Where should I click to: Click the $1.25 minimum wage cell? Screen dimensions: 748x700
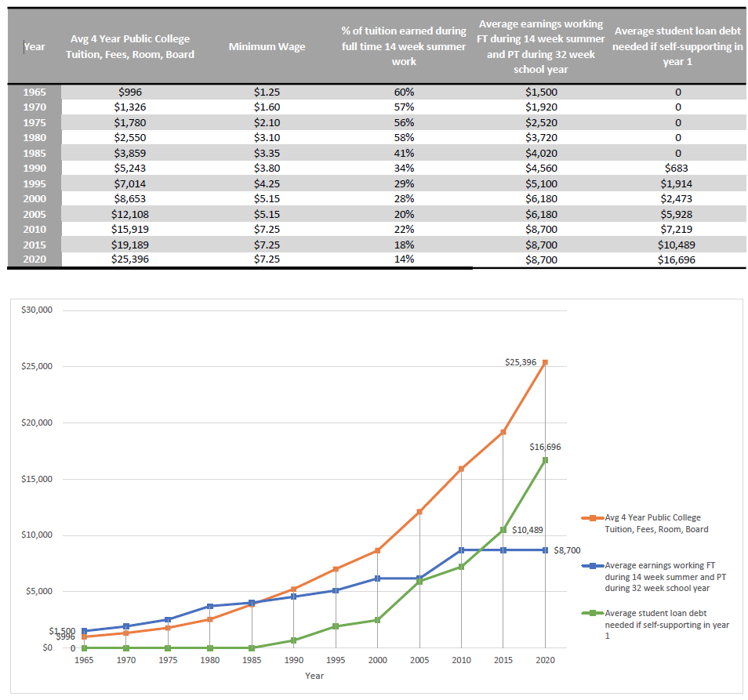coord(267,92)
